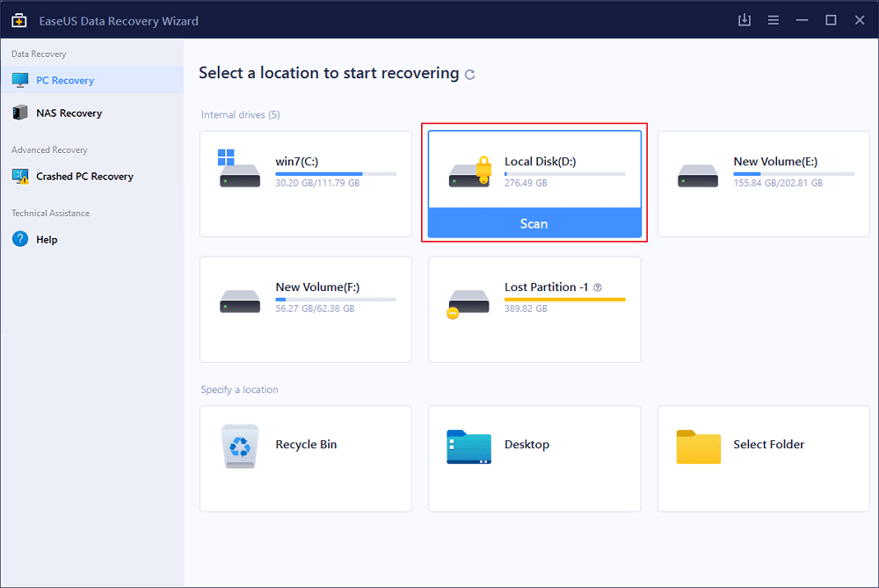
Task: Select the Lost Partition -1 drive icon
Action: pos(468,301)
